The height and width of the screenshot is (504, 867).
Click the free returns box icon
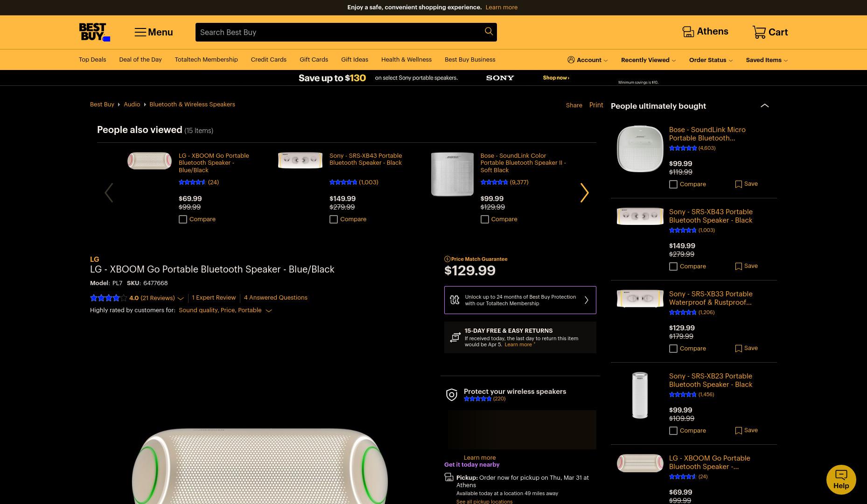coord(455,337)
